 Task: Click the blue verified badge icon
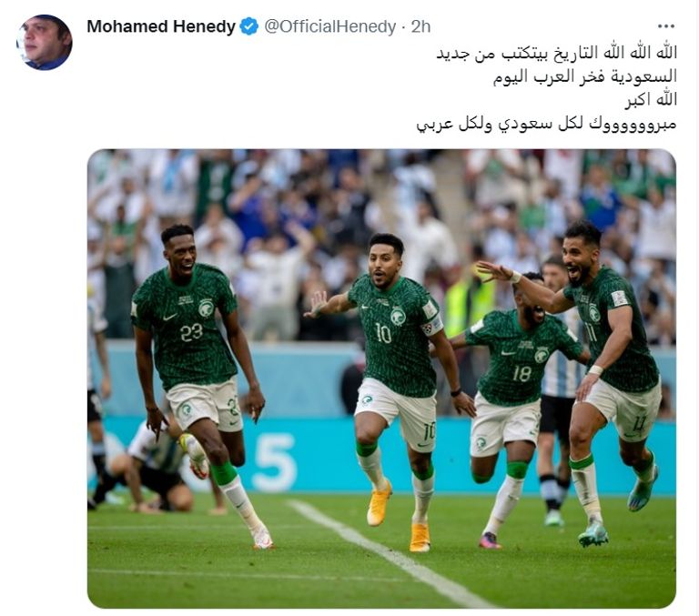tap(249, 26)
